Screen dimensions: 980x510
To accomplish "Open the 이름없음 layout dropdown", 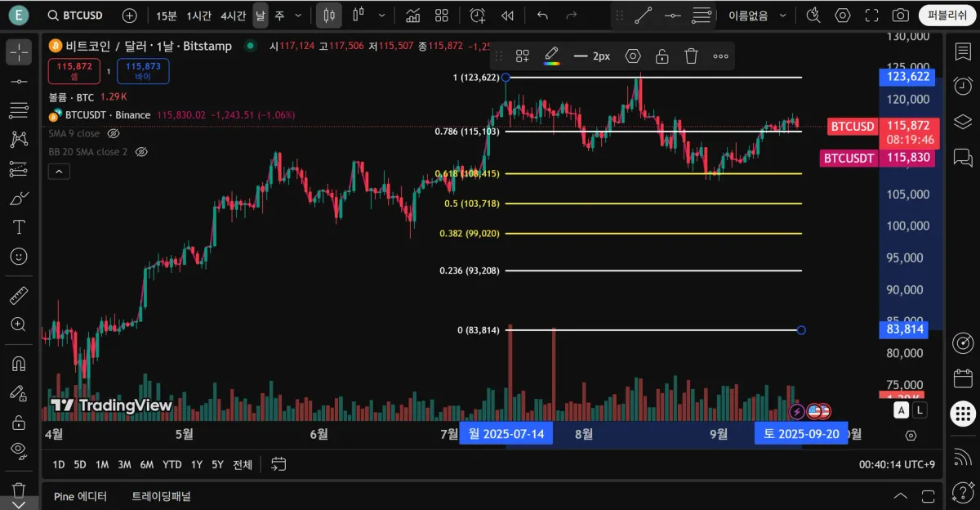I will (759, 16).
